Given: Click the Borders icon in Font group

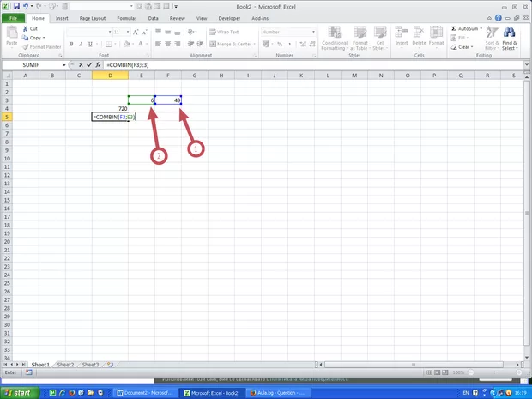Looking at the screenshot, I should 108,44.
